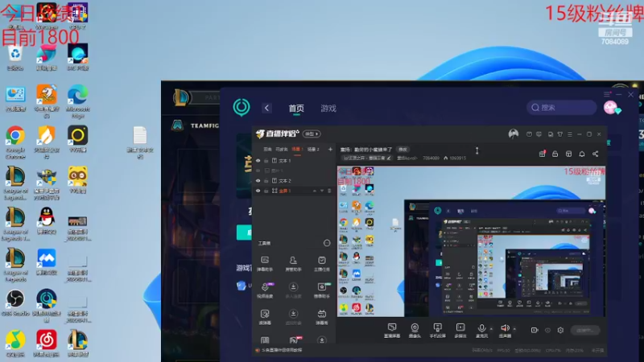Open the leaderboard assistant tool with green badge

322,290
